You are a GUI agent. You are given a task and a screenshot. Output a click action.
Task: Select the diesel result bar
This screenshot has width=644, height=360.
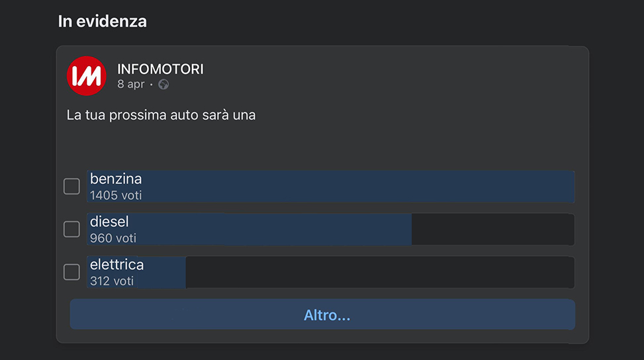[x=331, y=229]
